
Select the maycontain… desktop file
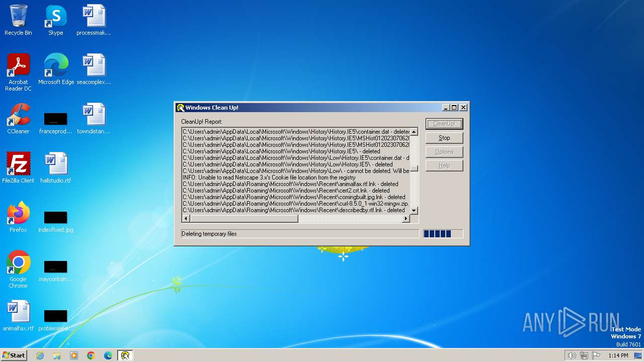[55, 270]
